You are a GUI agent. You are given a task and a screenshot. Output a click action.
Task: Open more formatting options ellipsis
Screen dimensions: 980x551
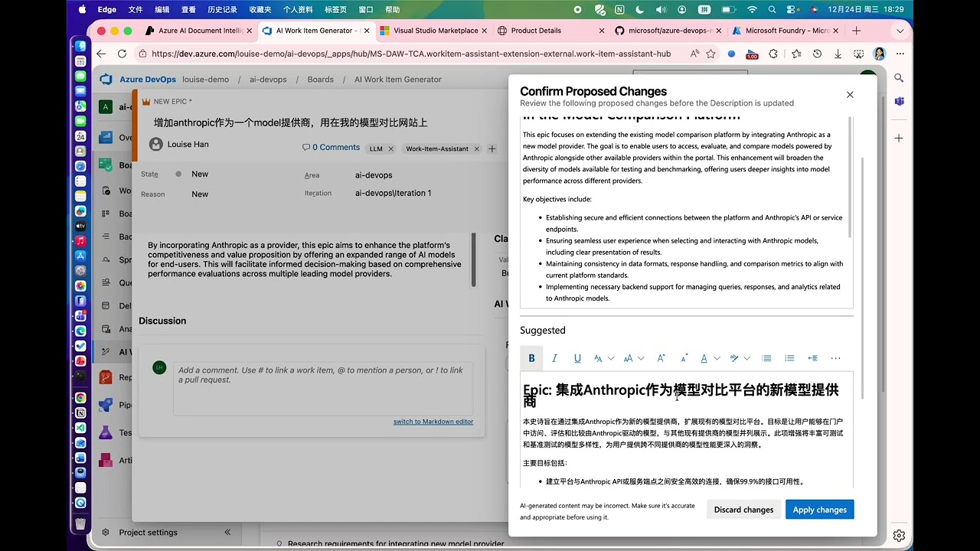835,358
